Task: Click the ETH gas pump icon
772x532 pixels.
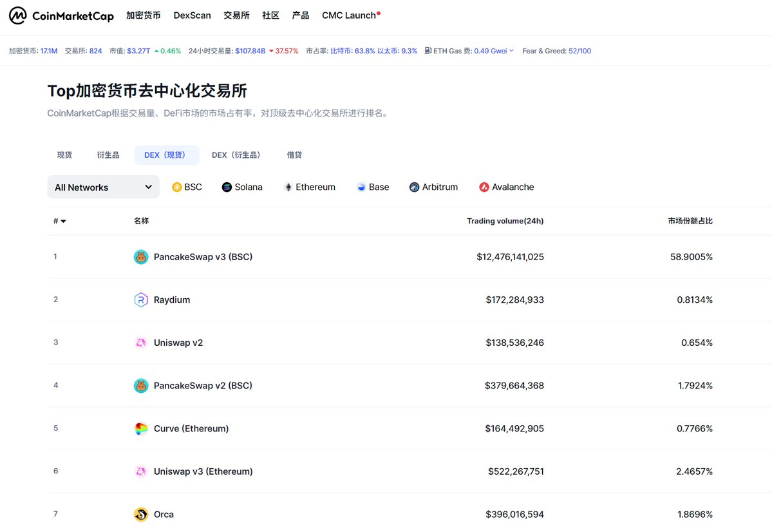Action: click(428, 50)
